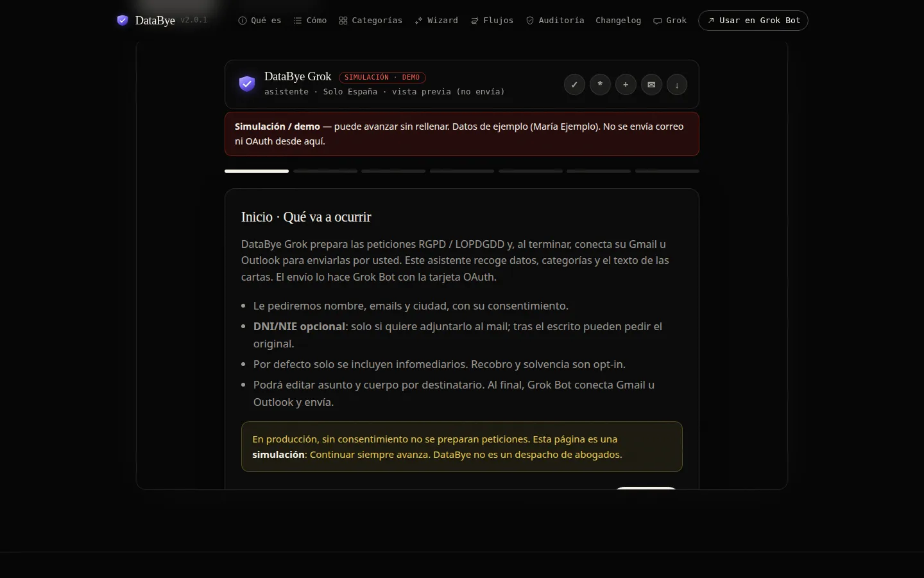Open the DataBye home link text
This screenshot has height=578, width=924.
tap(155, 20)
